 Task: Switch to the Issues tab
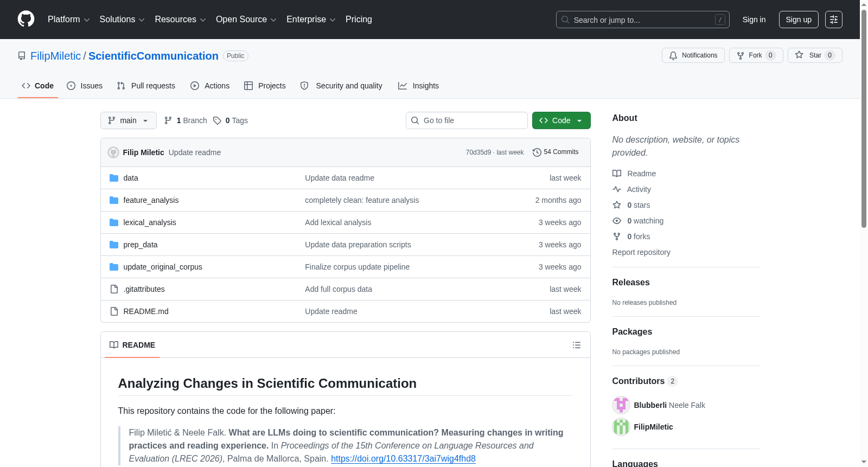(85, 86)
